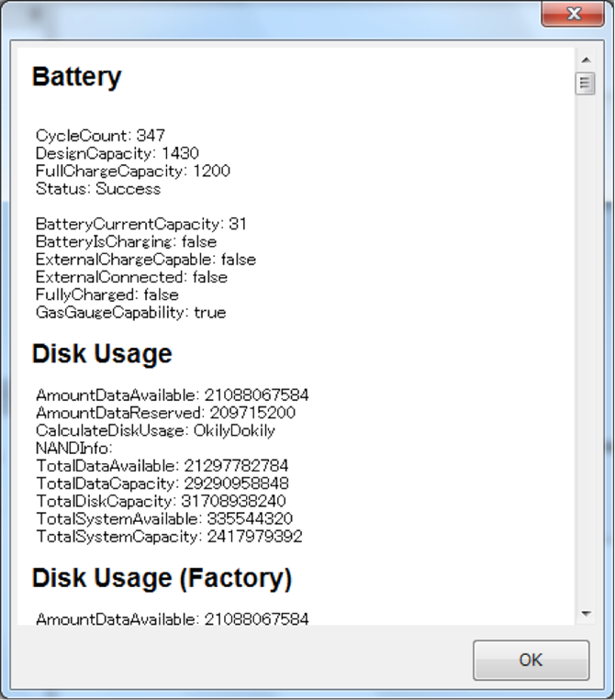
Task: Click the vertical scrollbar thumb
Action: [585, 83]
